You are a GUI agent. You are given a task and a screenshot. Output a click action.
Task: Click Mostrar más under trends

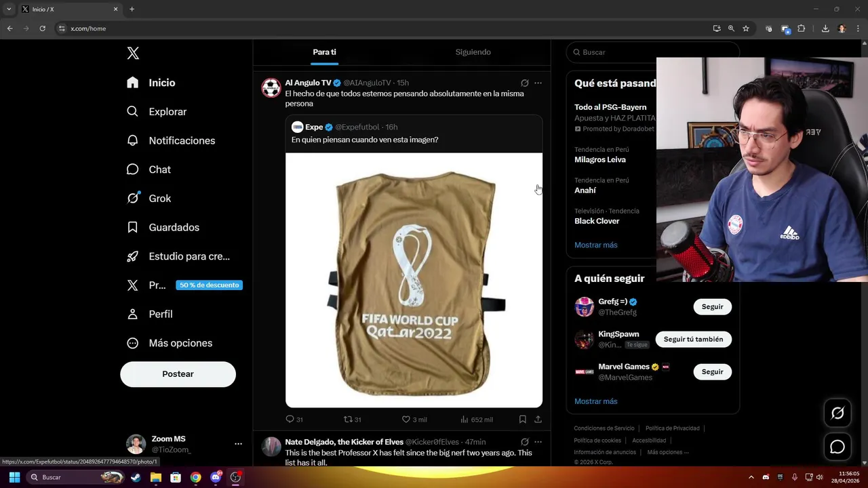click(595, 245)
